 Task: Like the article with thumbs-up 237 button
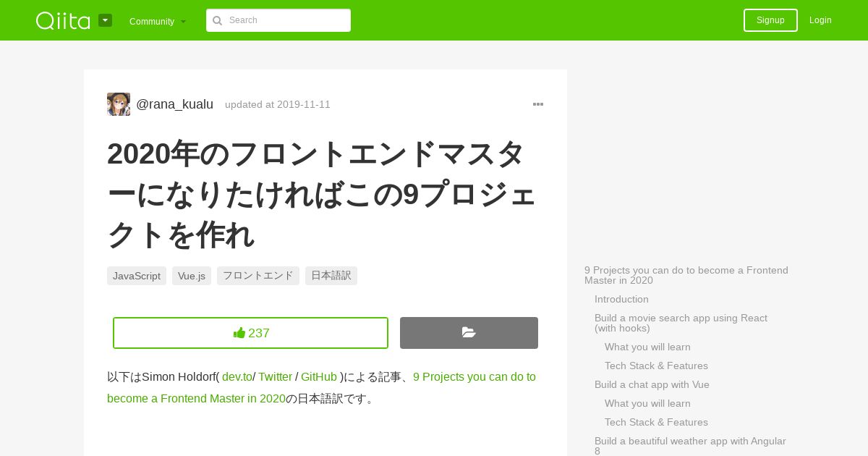point(250,333)
